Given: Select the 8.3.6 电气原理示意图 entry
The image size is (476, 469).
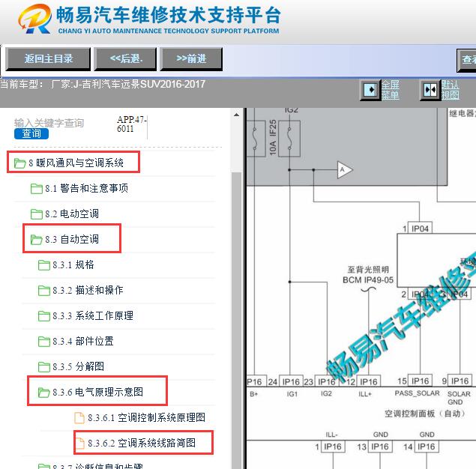Looking at the screenshot, I should (x=97, y=393).
